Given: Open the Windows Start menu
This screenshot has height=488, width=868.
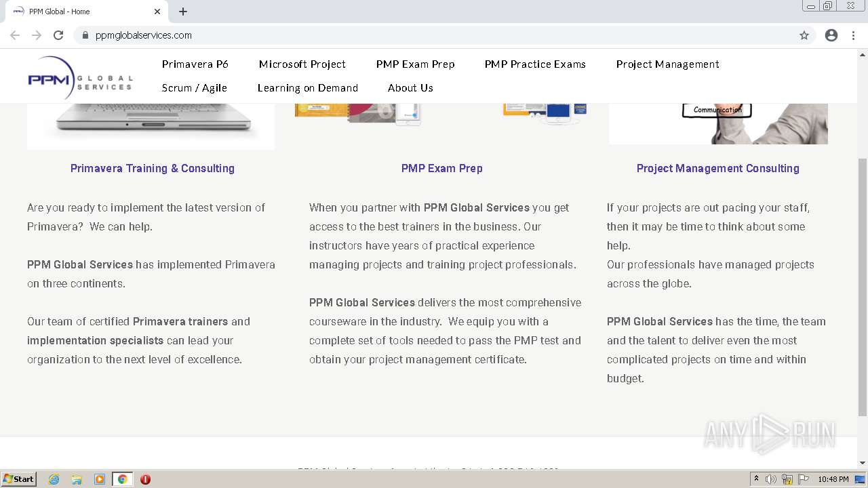Looking at the screenshot, I should click(x=19, y=479).
